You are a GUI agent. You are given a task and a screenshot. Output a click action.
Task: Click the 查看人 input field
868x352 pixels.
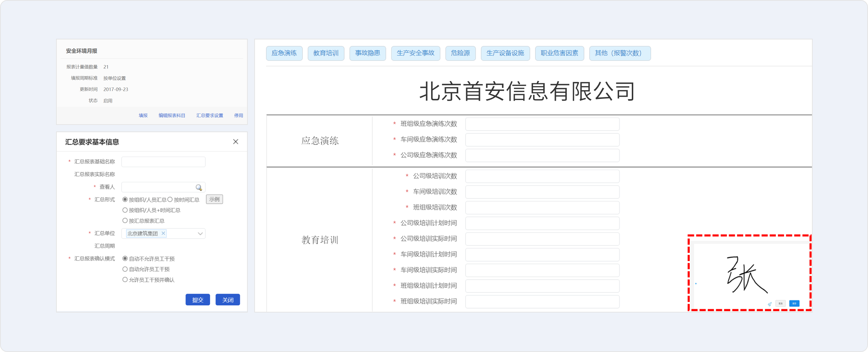(163, 187)
